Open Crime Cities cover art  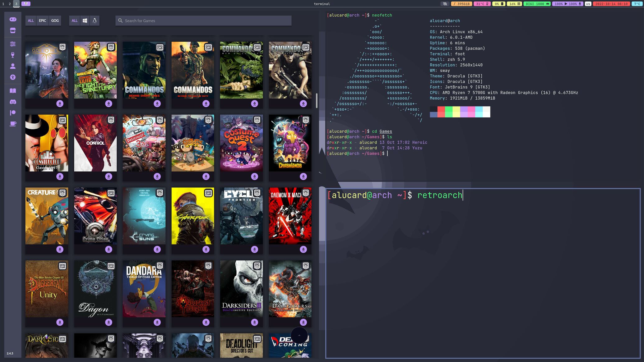(95, 216)
